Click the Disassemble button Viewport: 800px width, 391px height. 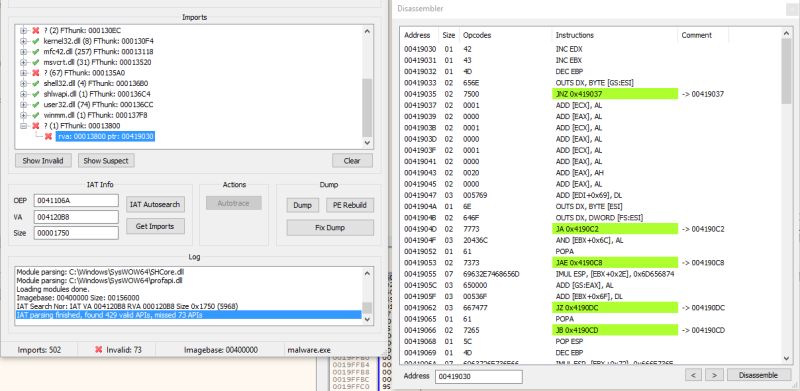(x=759, y=375)
